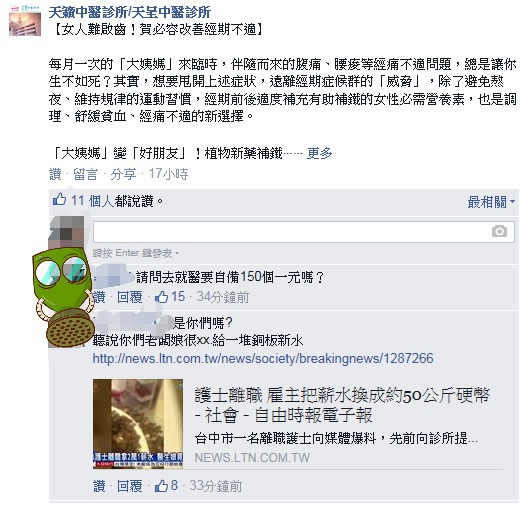Viewport: 529px width, 522px height.
Task: Click 回覆 on the 33分鐘前 comment
Action: pos(130,486)
